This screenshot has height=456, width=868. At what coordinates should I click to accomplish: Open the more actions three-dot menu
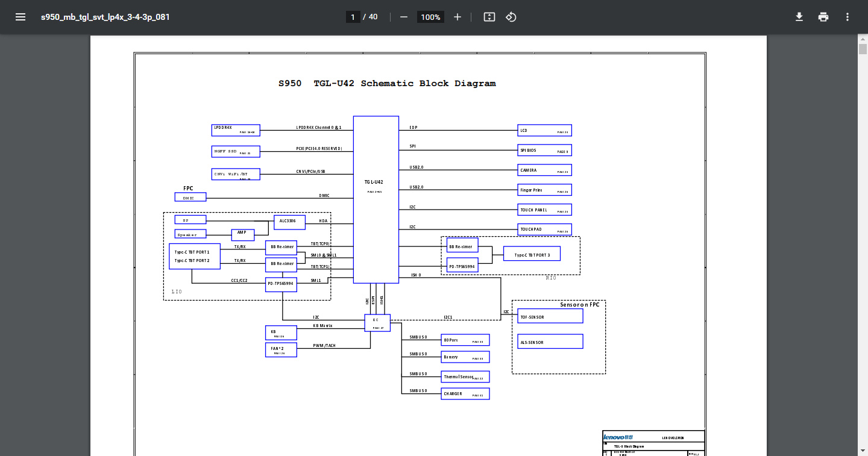848,17
